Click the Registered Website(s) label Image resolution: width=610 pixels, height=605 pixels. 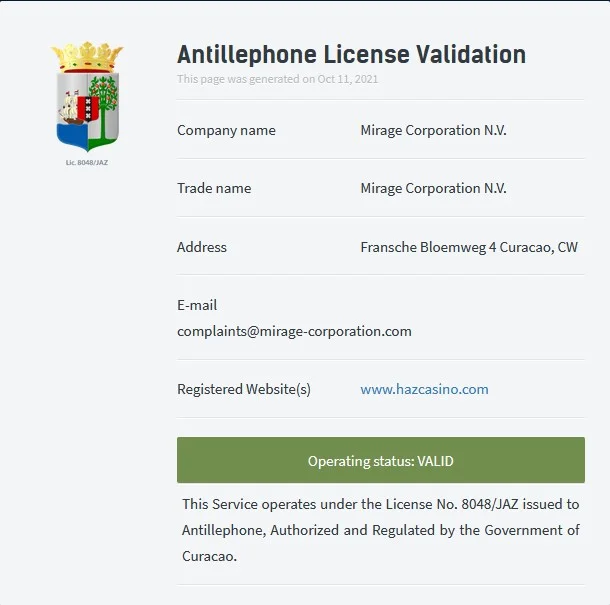pyautogui.click(x=244, y=389)
